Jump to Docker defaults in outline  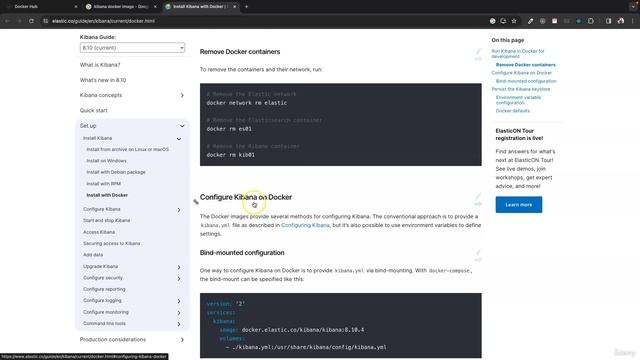point(513,111)
